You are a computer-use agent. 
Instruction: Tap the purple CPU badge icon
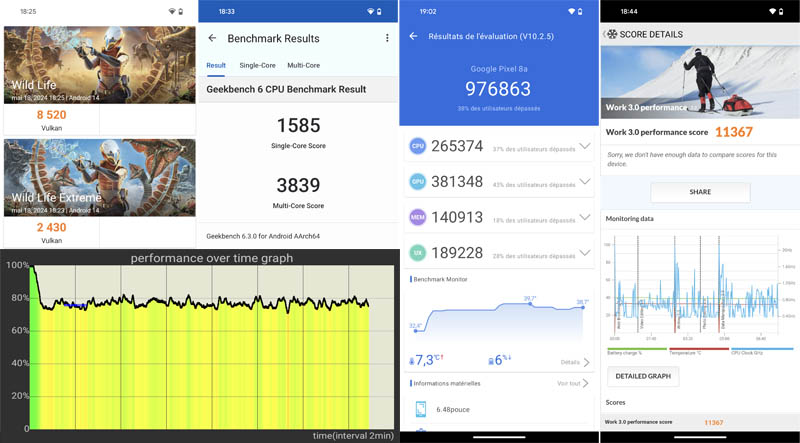(418, 147)
